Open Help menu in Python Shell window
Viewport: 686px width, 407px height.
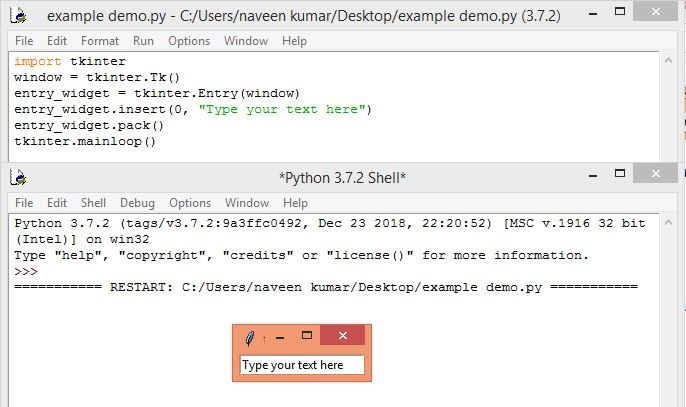(295, 203)
